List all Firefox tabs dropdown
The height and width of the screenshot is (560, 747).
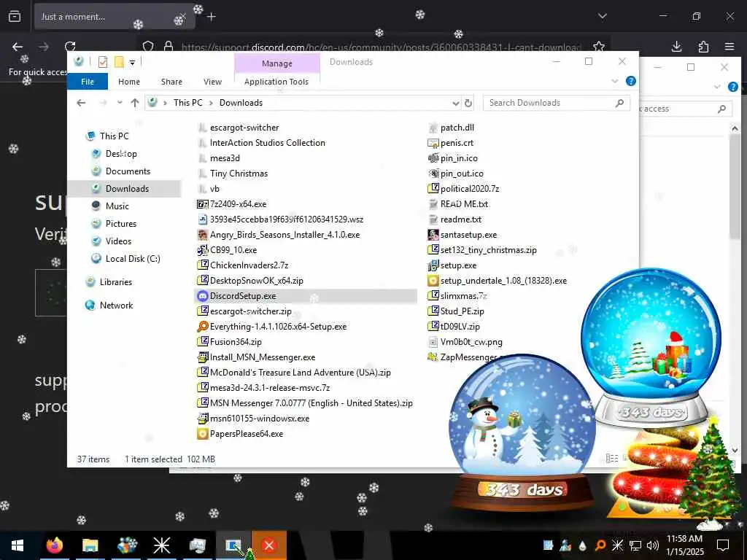coord(602,16)
